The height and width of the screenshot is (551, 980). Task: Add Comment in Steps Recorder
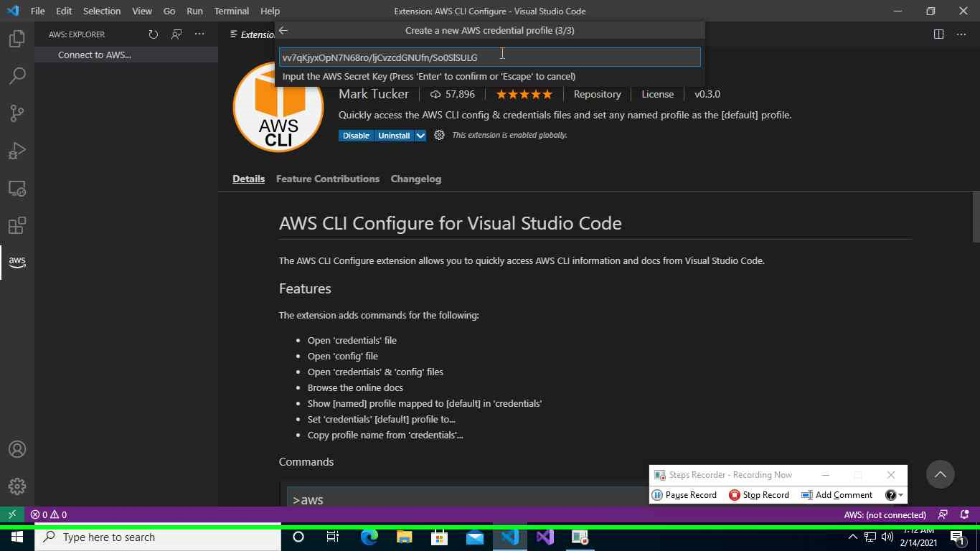(837, 495)
